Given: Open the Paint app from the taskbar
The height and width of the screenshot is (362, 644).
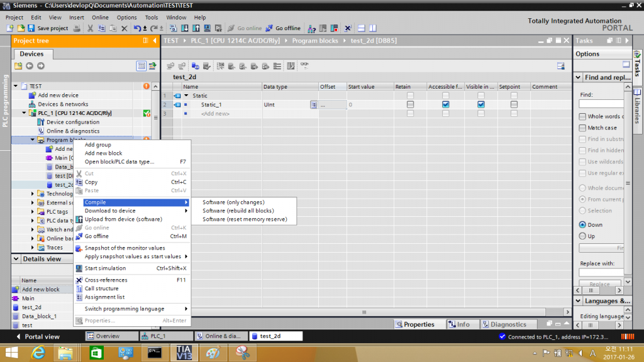Looking at the screenshot, I should click(x=213, y=353).
